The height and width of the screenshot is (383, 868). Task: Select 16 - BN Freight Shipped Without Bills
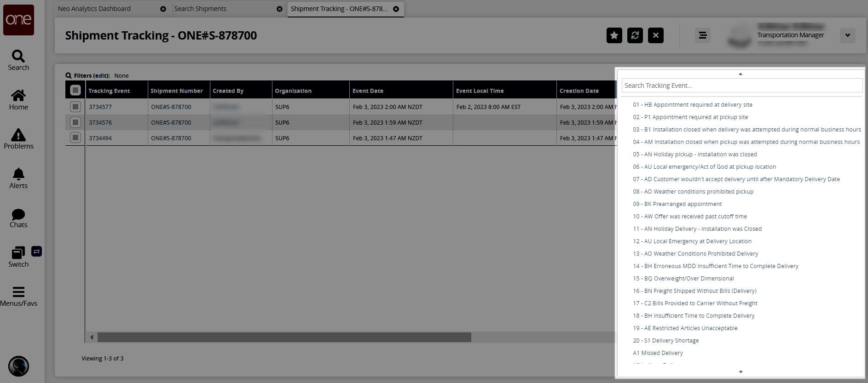[694, 291]
